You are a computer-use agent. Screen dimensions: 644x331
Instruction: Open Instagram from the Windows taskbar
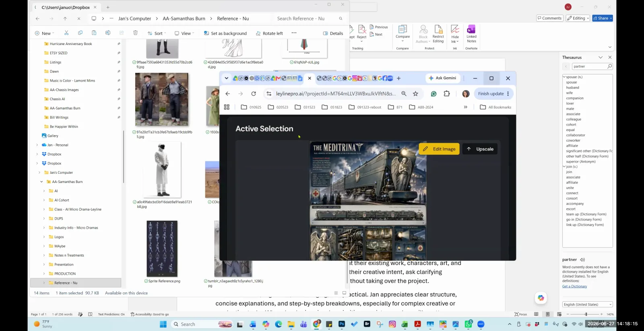coord(392,324)
